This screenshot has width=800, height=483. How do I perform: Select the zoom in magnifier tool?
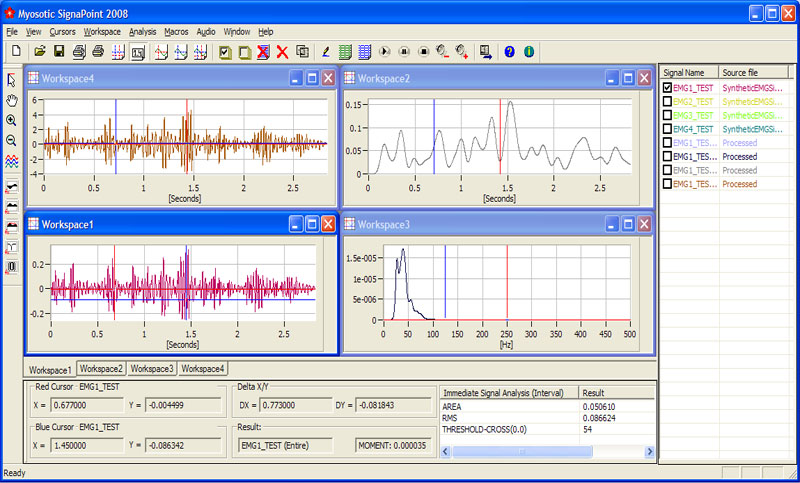(11, 120)
